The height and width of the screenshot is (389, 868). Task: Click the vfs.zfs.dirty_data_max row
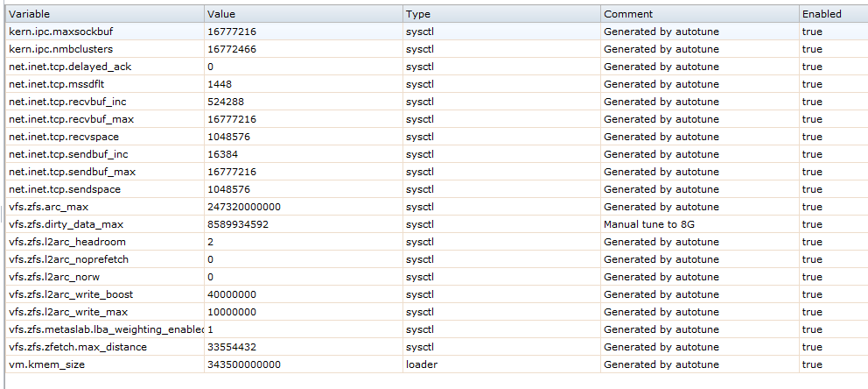tap(67, 224)
